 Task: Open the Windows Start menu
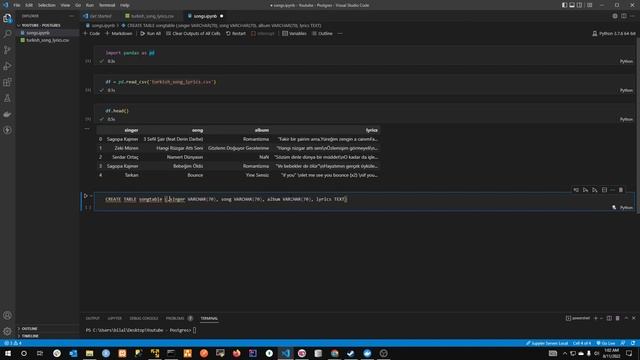(x=7, y=353)
